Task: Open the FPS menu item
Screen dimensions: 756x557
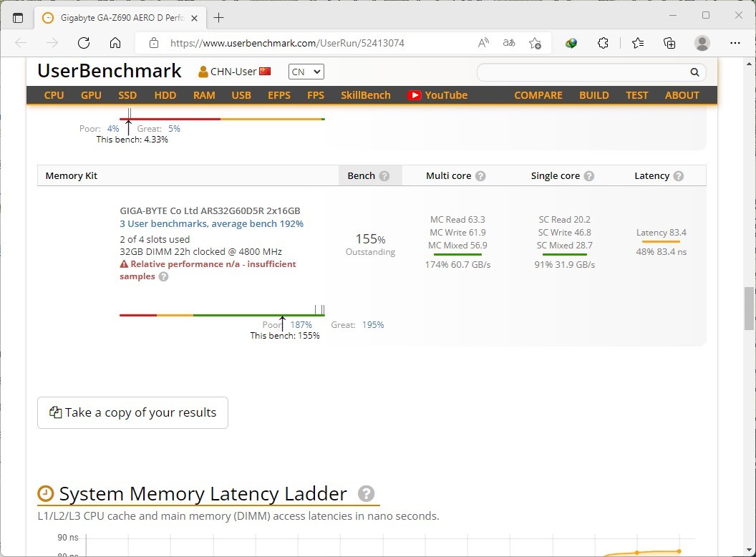Action: tap(316, 95)
